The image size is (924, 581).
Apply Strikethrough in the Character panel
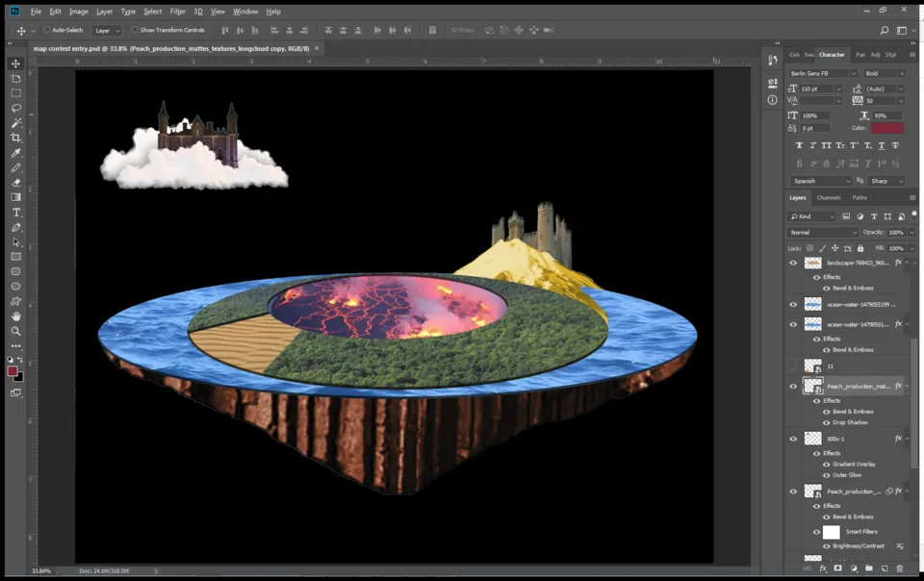[895, 145]
